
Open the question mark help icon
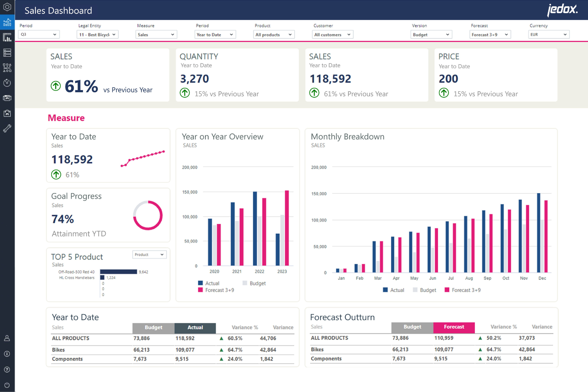pos(7,369)
